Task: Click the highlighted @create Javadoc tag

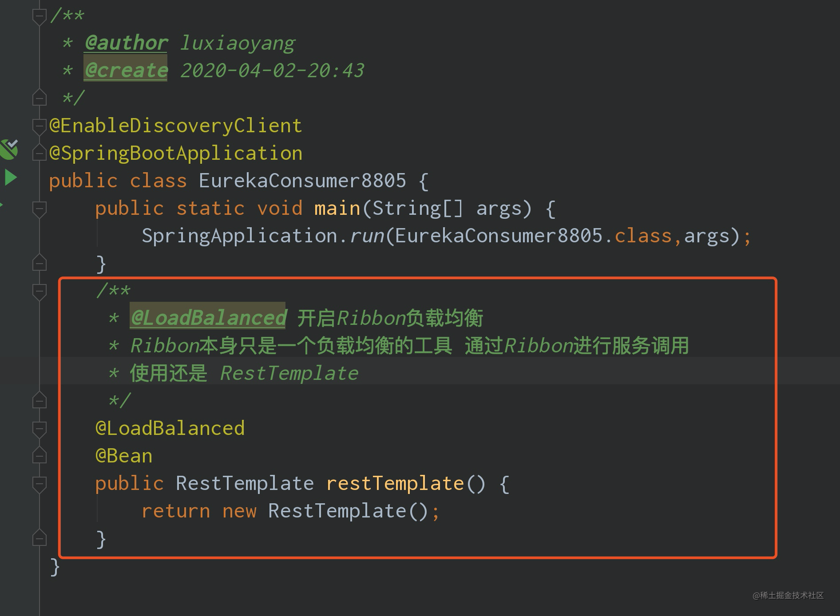Action: [126, 69]
